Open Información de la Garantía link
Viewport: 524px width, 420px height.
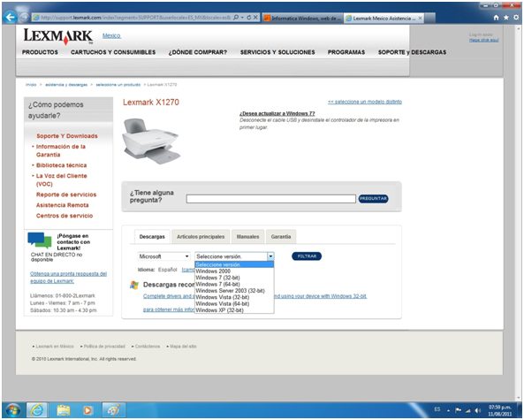[x=60, y=150]
